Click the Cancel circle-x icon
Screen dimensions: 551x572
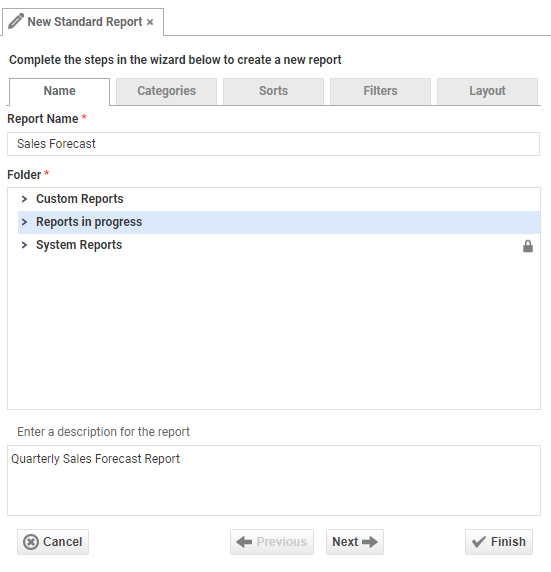(x=31, y=542)
